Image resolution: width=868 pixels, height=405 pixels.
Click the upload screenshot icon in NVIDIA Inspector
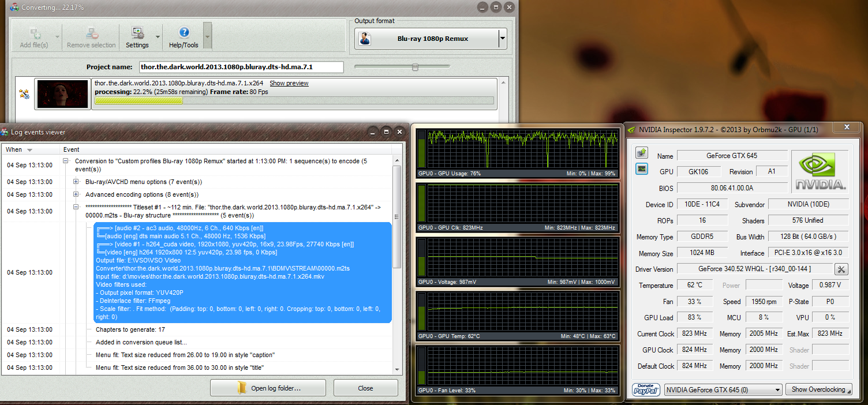click(641, 153)
